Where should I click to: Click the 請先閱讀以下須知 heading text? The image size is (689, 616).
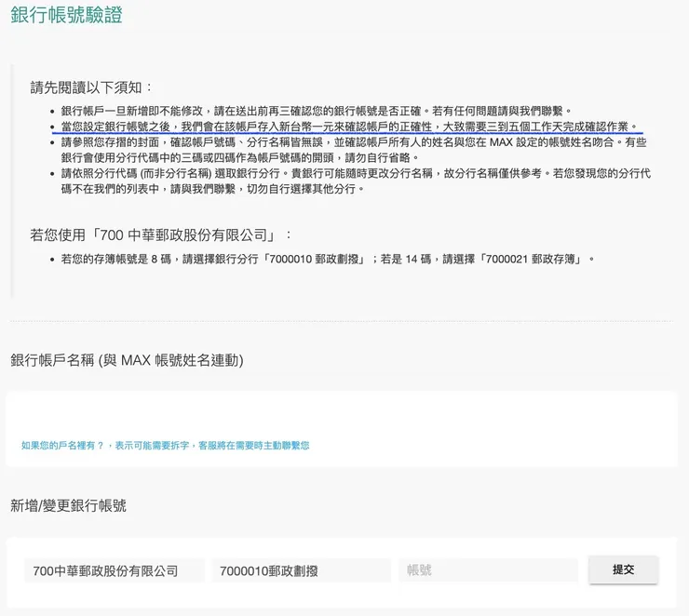point(91,87)
